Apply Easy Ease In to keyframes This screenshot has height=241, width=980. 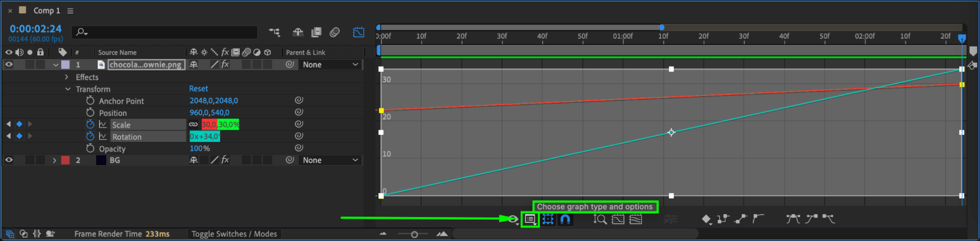(x=811, y=219)
